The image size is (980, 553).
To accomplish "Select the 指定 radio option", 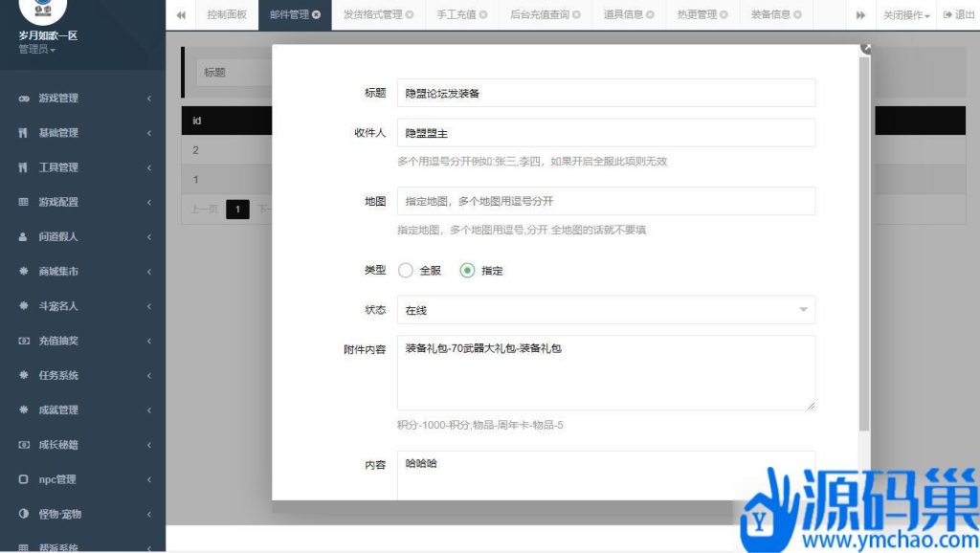I will (x=467, y=271).
